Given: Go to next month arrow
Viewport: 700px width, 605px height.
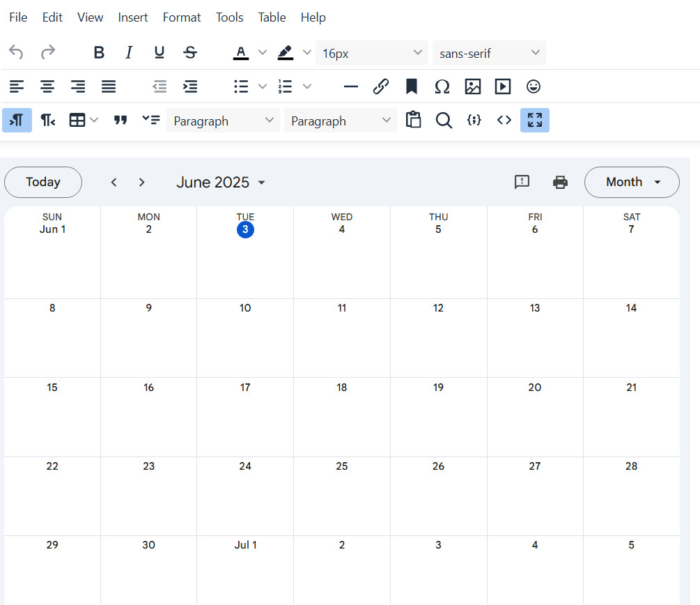Looking at the screenshot, I should coord(142,183).
